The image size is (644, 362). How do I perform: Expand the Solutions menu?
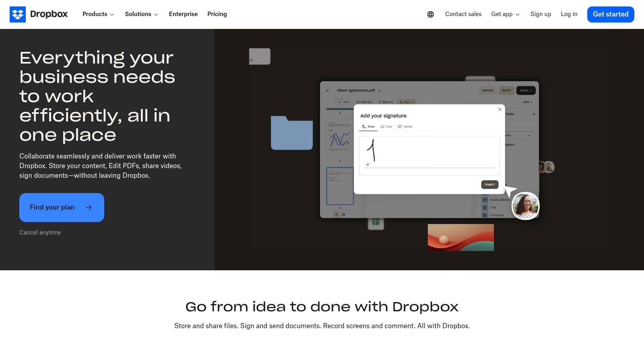pos(142,14)
